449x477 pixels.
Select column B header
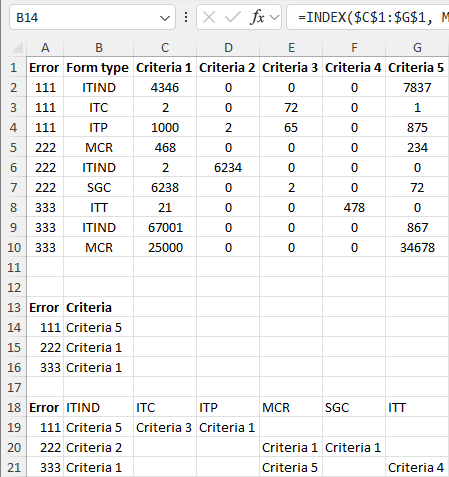(x=99, y=48)
